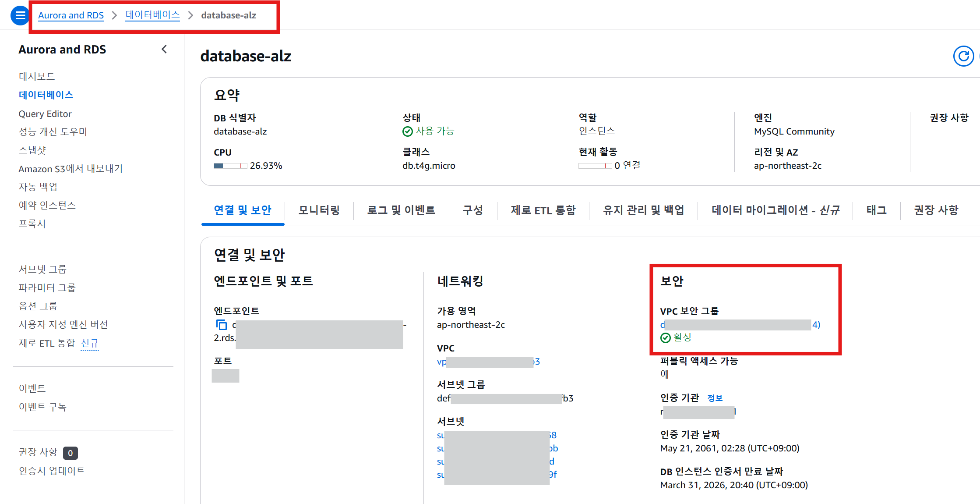Copy the endpoint using the copy icon
980x504 pixels.
pos(222,325)
